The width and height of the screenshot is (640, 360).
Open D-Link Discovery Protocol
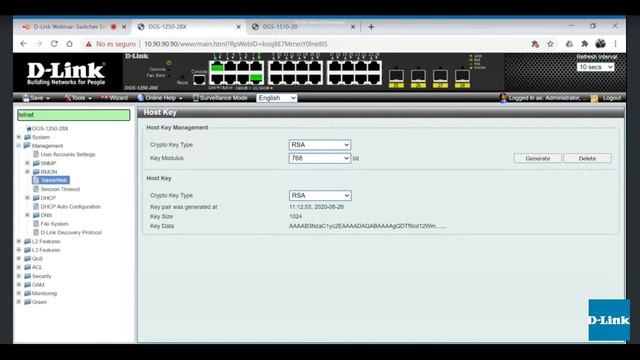(x=71, y=232)
